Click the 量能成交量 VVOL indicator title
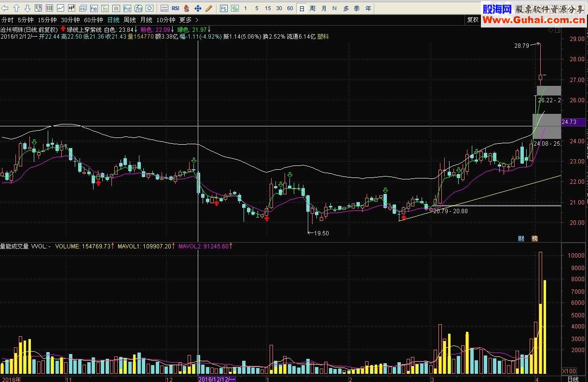Screen dimensions: 588x382 tap(25, 246)
